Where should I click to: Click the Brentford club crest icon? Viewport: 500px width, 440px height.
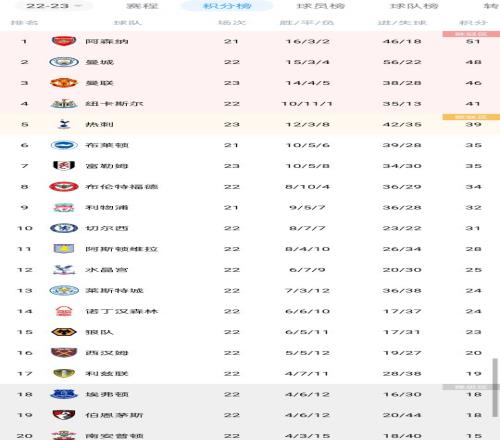pos(64,187)
